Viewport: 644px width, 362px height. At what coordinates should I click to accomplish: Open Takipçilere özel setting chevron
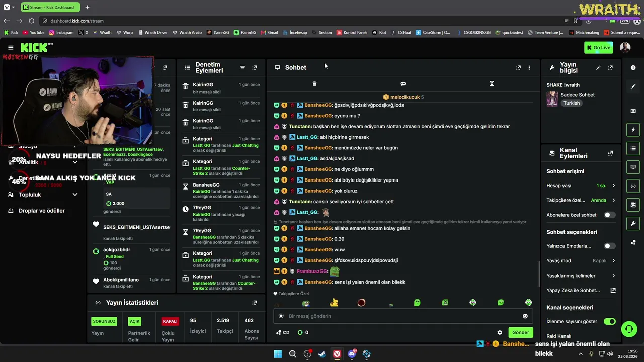(x=613, y=200)
